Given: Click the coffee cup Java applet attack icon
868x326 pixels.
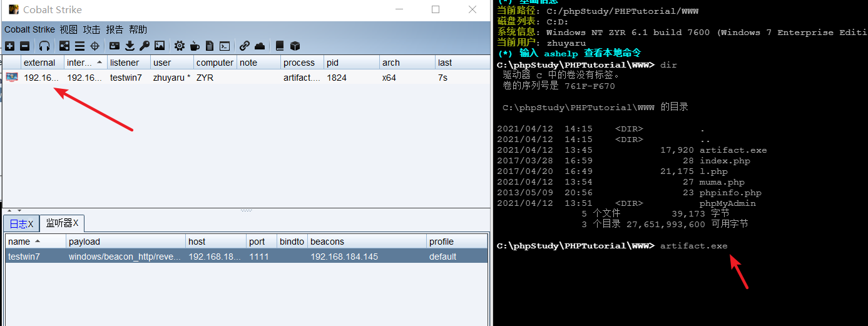Looking at the screenshot, I should 195,46.
